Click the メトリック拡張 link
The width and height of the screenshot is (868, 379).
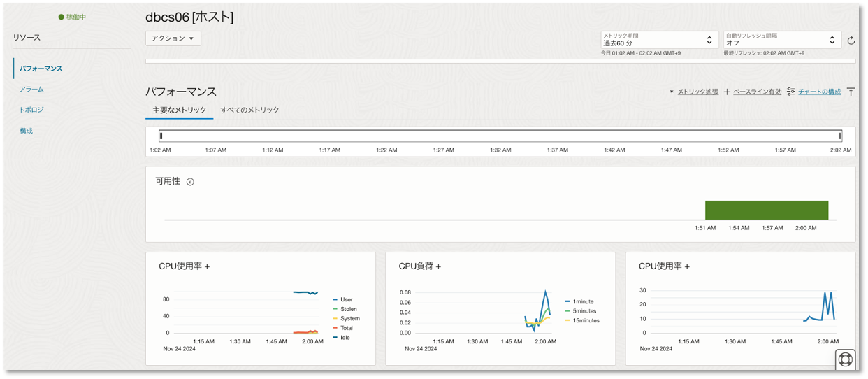(697, 92)
